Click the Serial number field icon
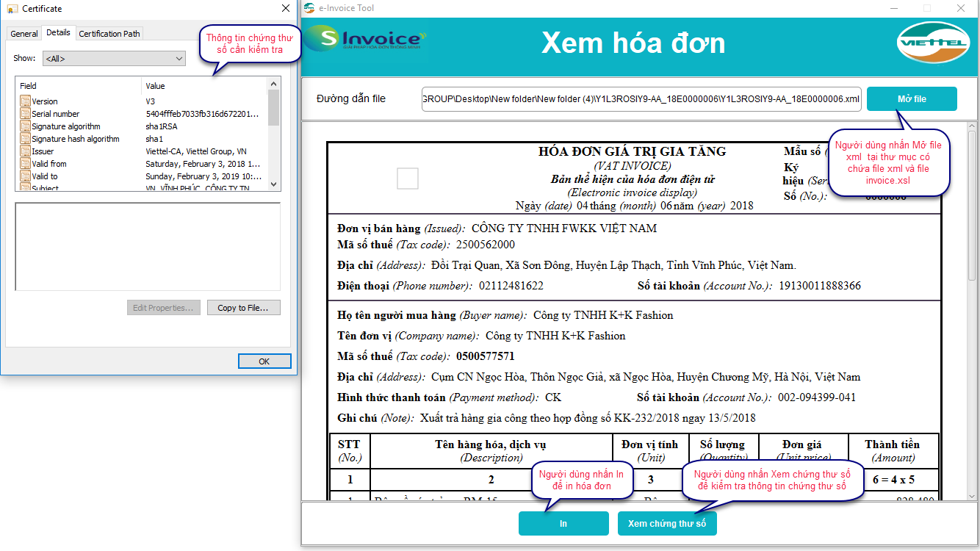The width and height of the screenshot is (980, 551). point(25,114)
